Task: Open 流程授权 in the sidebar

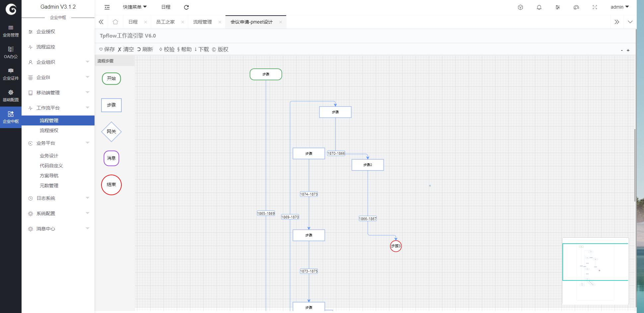Action: (49, 130)
